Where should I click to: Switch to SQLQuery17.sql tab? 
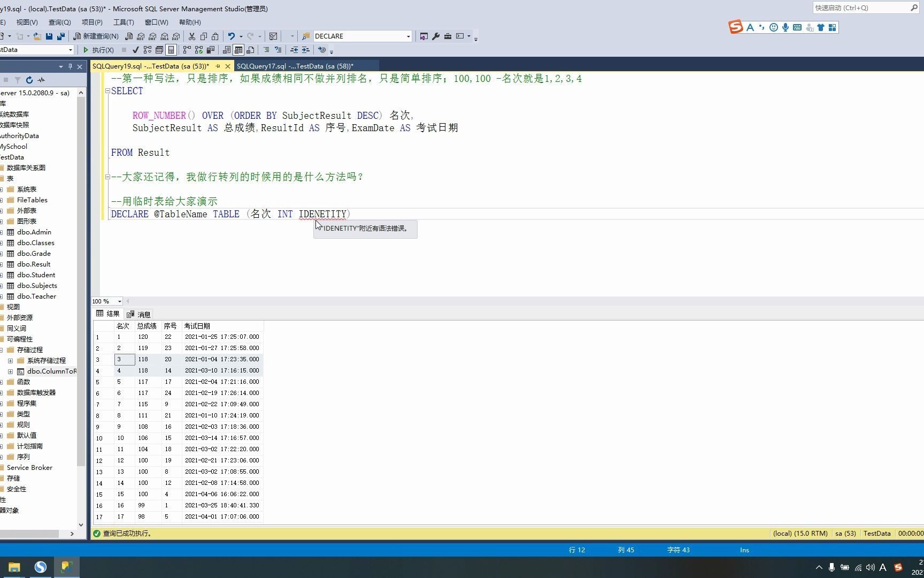(x=295, y=66)
